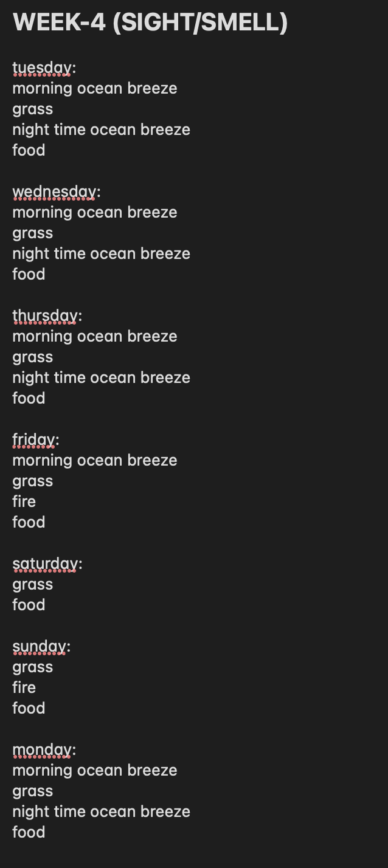Click fire line under friday

pyautogui.click(x=24, y=501)
